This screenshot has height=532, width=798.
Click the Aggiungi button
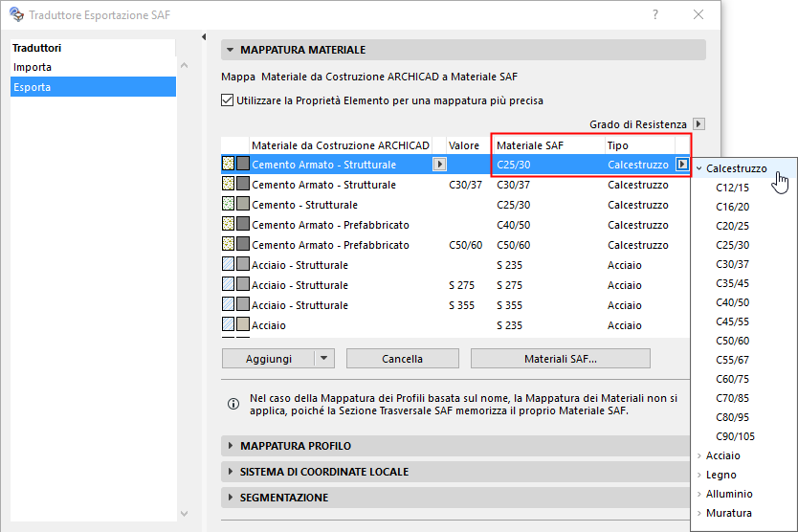click(268, 359)
